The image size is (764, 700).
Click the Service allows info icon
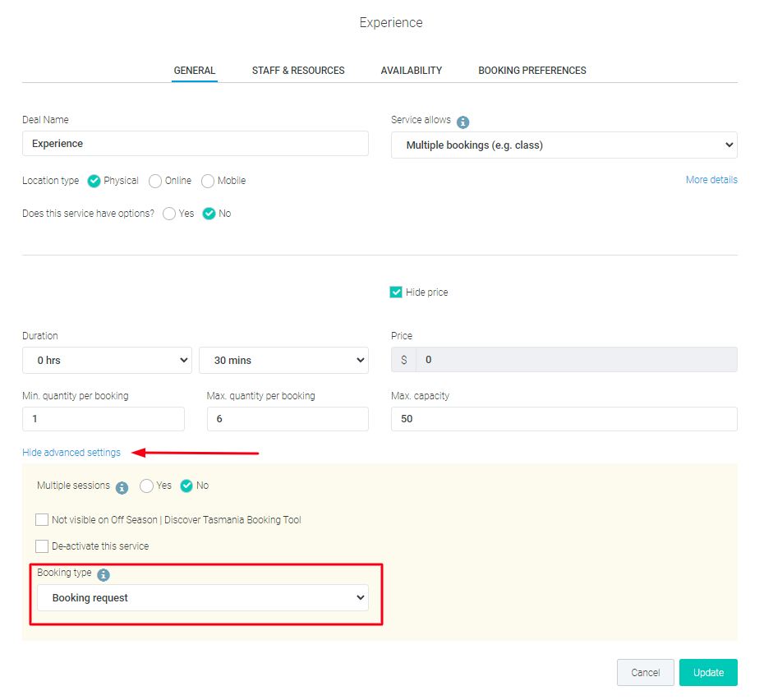point(463,122)
